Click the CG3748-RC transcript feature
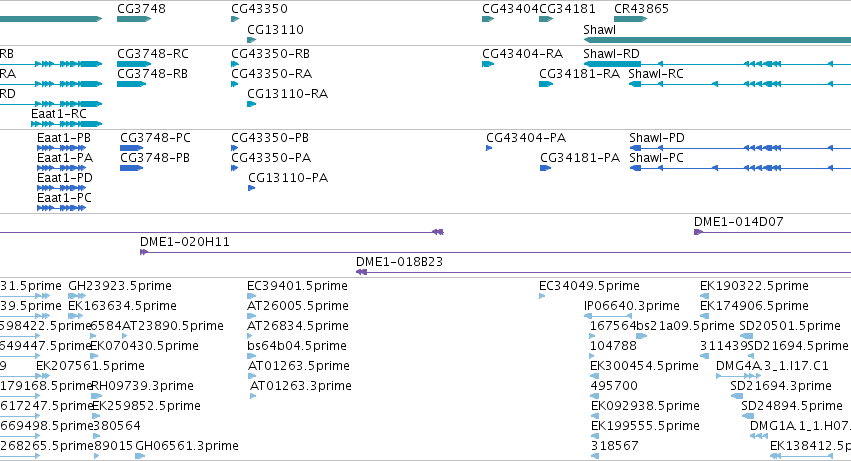 point(134,64)
